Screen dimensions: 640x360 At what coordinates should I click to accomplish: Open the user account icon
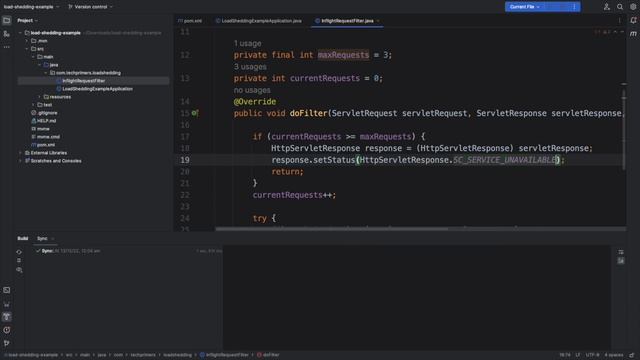[607, 7]
